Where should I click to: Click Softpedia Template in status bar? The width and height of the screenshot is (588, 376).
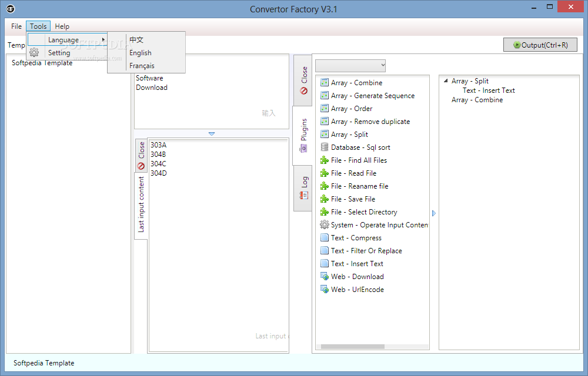(x=44, y=363)
